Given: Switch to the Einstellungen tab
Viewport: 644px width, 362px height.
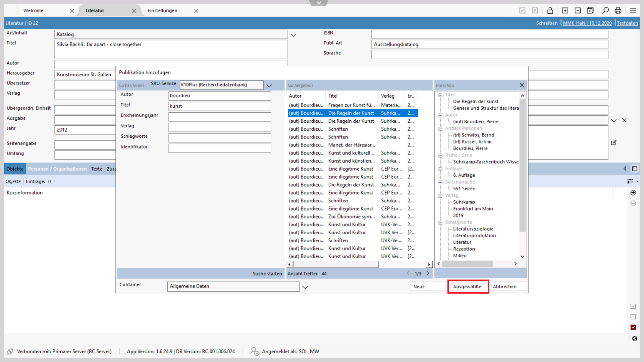Looking at the screenshot, I should (162, 10).
